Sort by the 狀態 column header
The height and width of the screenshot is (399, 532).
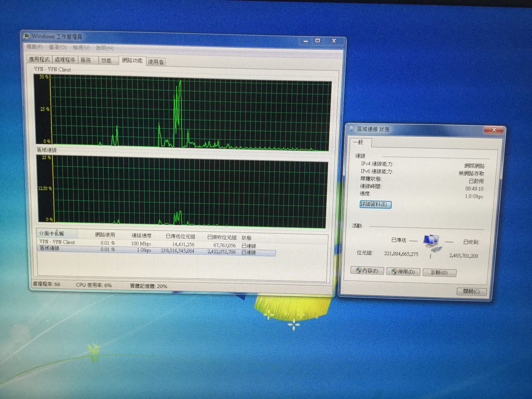click(246, 238)
